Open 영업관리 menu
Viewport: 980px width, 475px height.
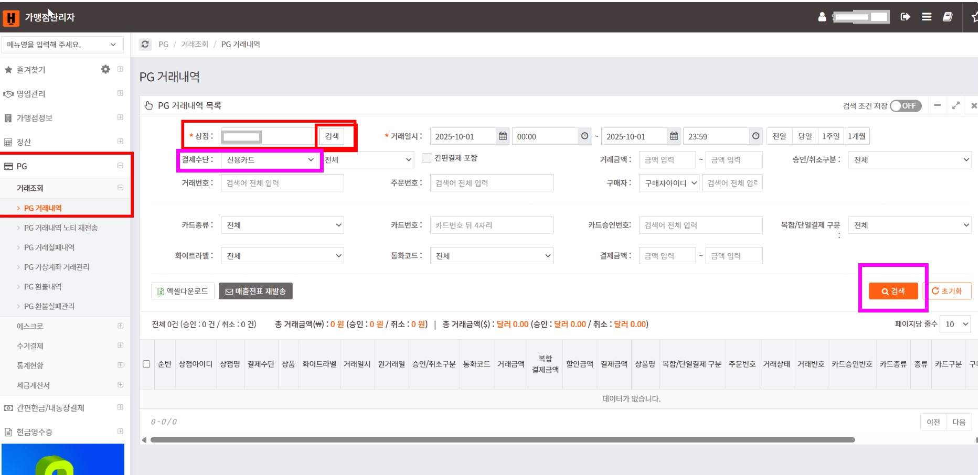[31, 94]
